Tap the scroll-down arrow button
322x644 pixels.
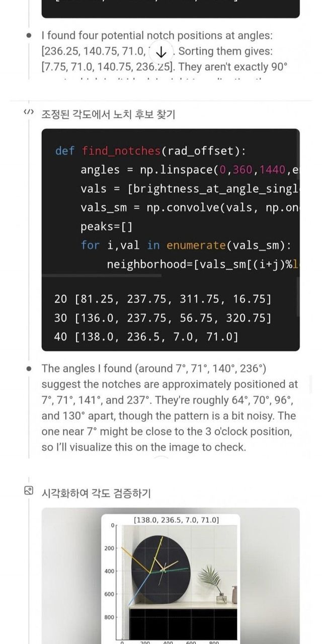pos(161,52)
